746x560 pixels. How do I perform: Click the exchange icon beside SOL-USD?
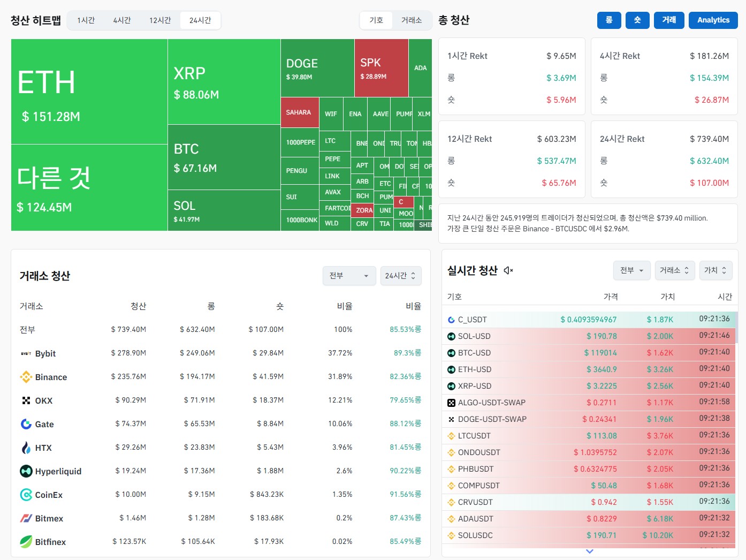[451, 336]
